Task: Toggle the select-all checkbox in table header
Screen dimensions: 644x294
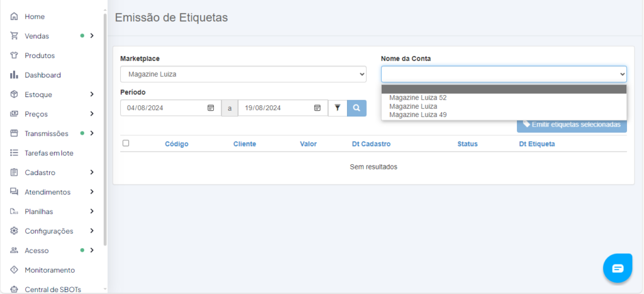Action: click(126, 143)
